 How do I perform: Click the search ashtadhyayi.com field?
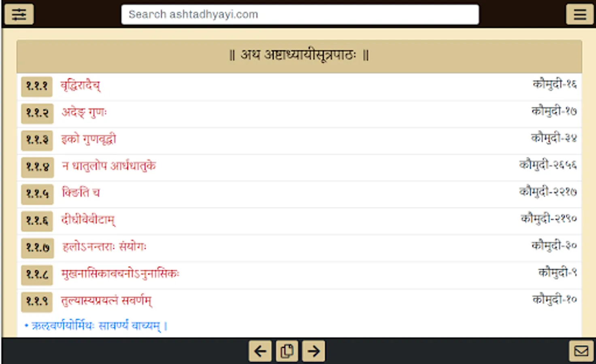pyautogui.click(x=300, y=15)
